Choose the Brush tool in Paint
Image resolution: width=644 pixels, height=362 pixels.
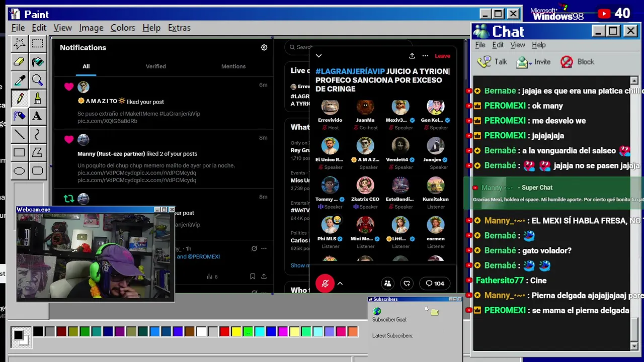[x=37, y=98]
